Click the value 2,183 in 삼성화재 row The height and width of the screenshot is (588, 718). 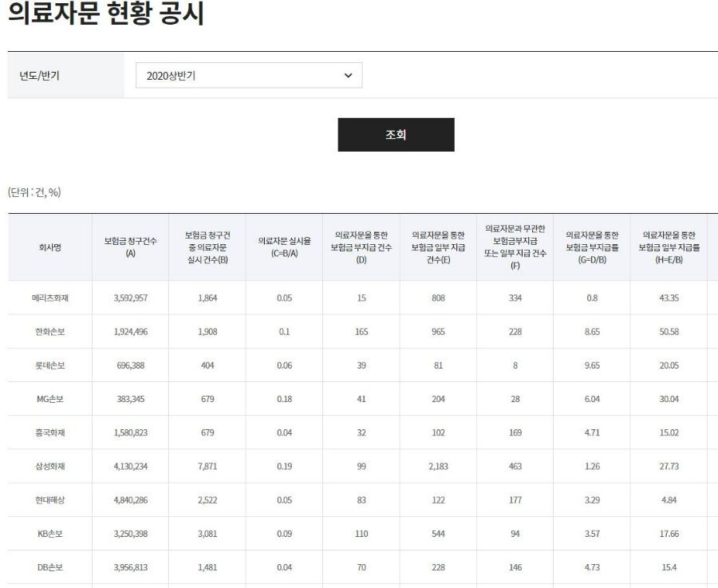(x=438, y=466)
